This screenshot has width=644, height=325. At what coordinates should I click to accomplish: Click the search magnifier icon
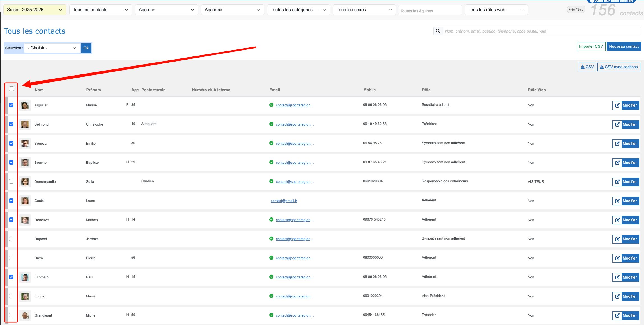point(438,31)
